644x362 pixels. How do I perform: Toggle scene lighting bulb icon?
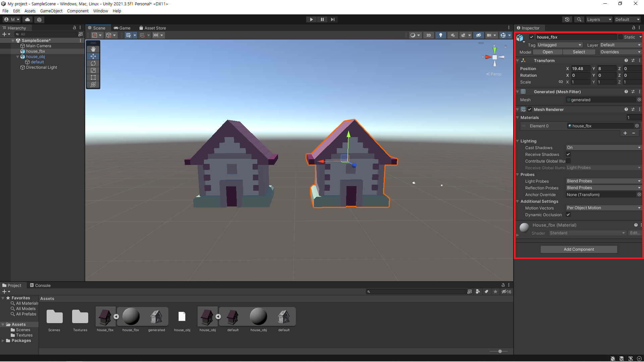point(441,35)
